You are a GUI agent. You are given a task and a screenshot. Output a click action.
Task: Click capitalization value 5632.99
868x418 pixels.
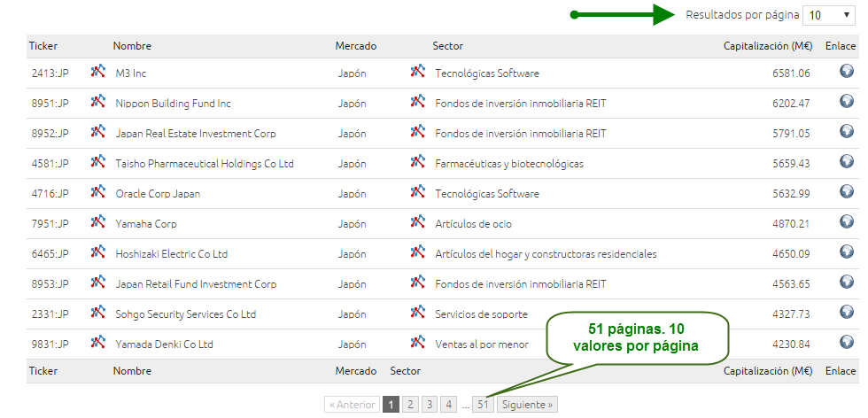[x=791, y=194]
